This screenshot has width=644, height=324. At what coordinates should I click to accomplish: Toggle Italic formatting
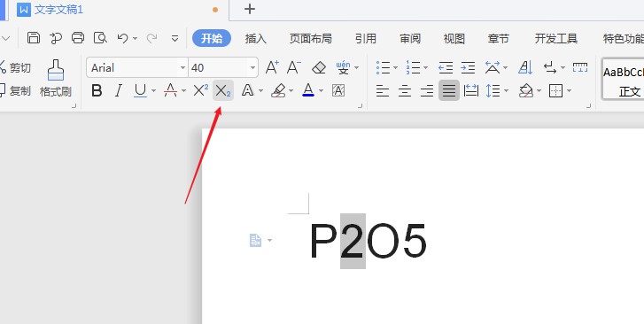[x=119, y=90]
